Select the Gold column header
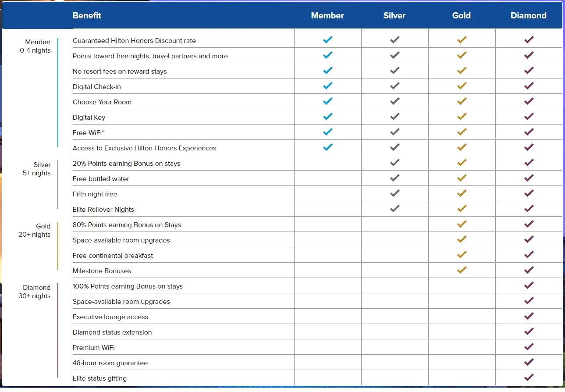This screenshot has width=565, height=392. [462, 16]
